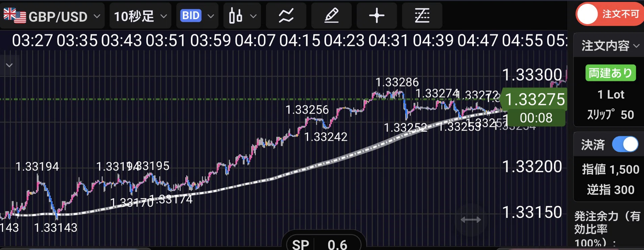This screenshot has height=250, width=644.
Task: Open the GBP/USD currency pair selector
Action: 52,16
